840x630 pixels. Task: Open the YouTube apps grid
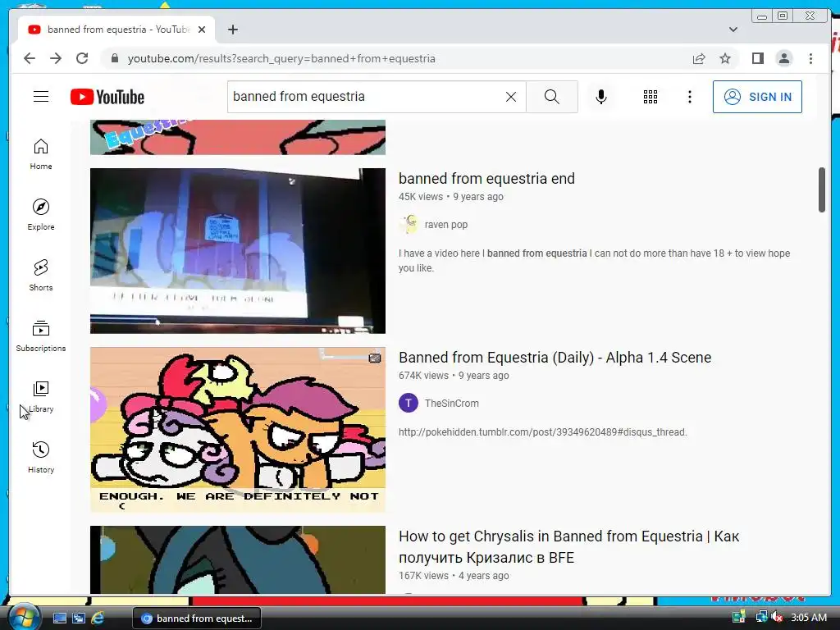pyautogui.click(x=651, y=97)
